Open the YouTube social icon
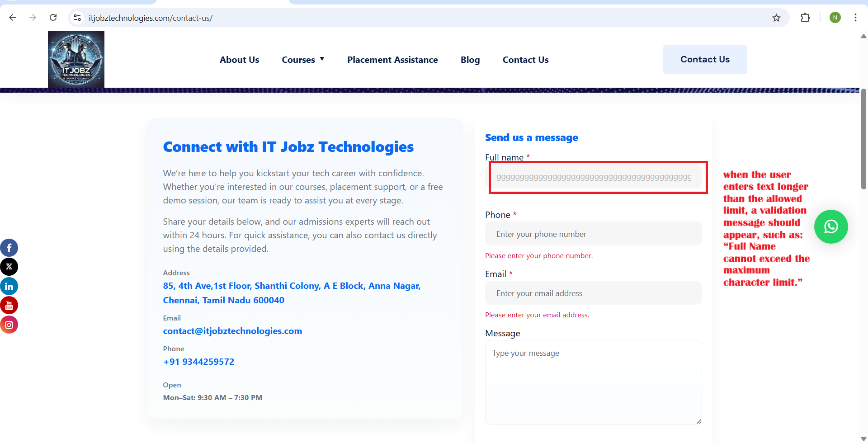Image resolution: width=868 pixels, height=443 pixels. pyautogui.click(x=9, y=306)
